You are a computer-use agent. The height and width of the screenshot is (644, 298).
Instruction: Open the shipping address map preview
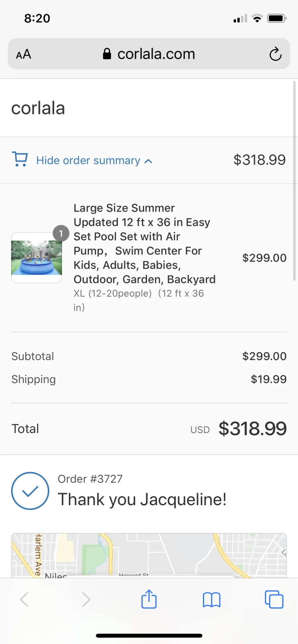click(x=149, y=555)
